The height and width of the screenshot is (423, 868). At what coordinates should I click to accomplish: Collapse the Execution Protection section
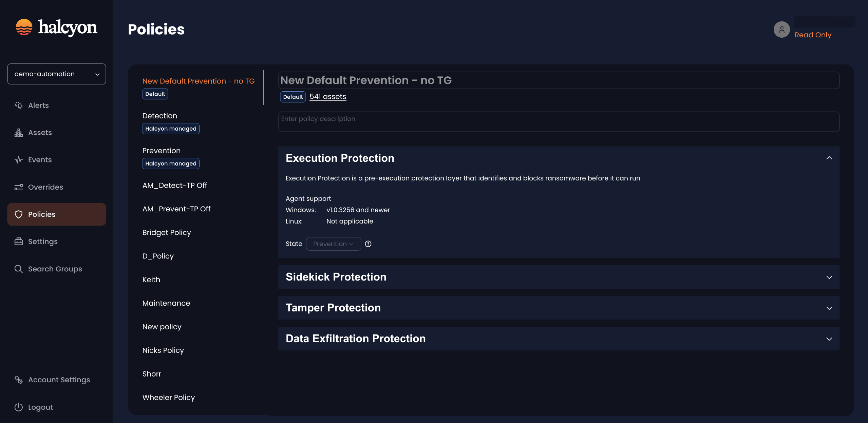pos(829,158)
